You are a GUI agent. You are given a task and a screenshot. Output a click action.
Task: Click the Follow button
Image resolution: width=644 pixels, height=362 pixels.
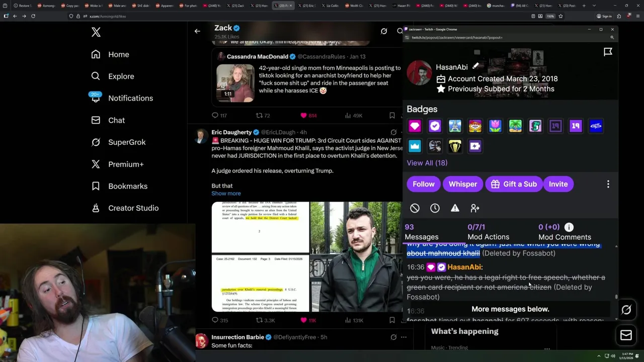(x=424, y=184)
